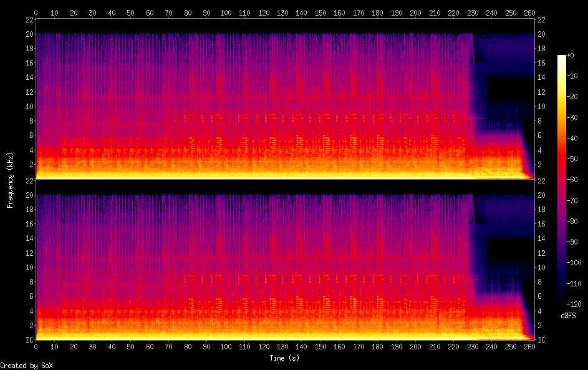Click the "Time (s)" axis label
This screenshot has height=370, width=588.
pyautogui.click(x=284, y=358)
